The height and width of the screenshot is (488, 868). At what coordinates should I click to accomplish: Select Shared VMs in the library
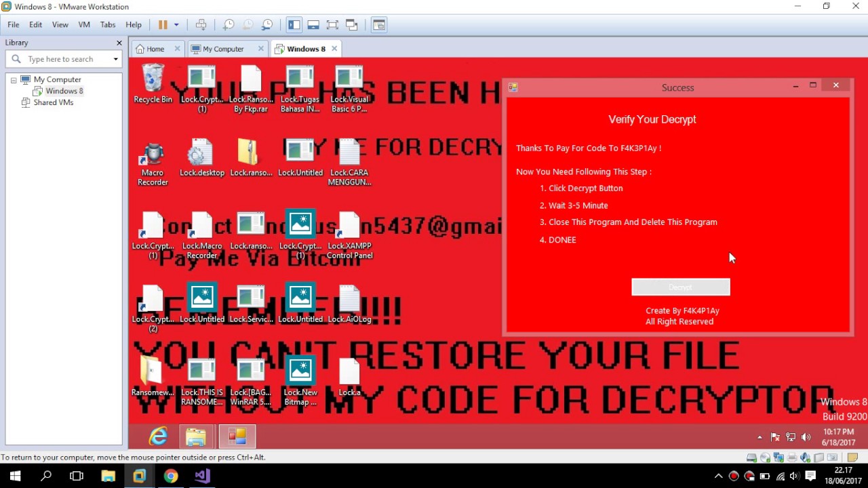click(x=53, y=102)
